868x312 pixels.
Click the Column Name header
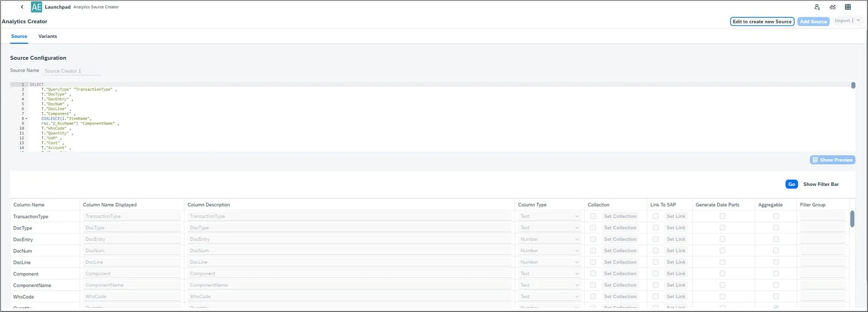tap(29, 205)
